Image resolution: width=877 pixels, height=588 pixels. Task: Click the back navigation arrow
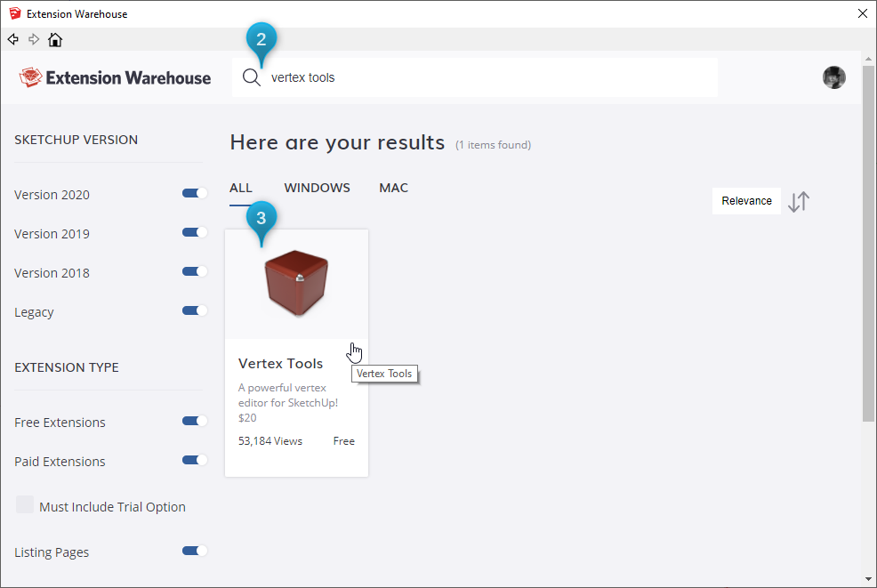12,39
